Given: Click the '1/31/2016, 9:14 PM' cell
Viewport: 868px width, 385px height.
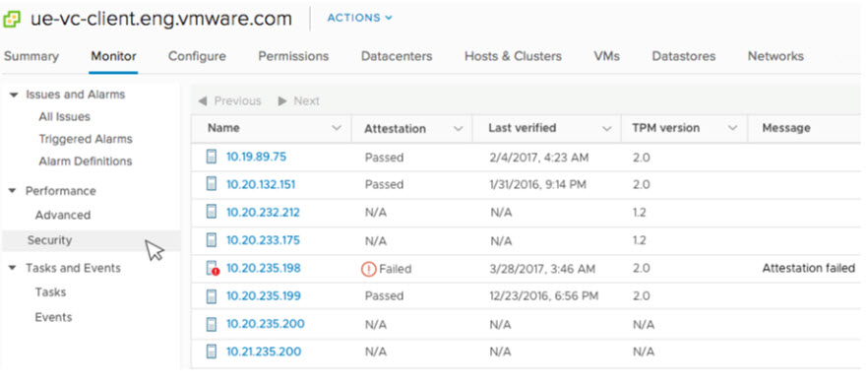Looking at the screenshot, I should pos(537,184).
